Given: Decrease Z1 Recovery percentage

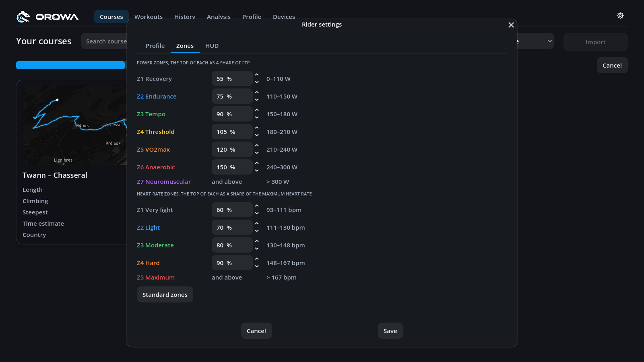Looking at the screenshot, I should (257, 82).
